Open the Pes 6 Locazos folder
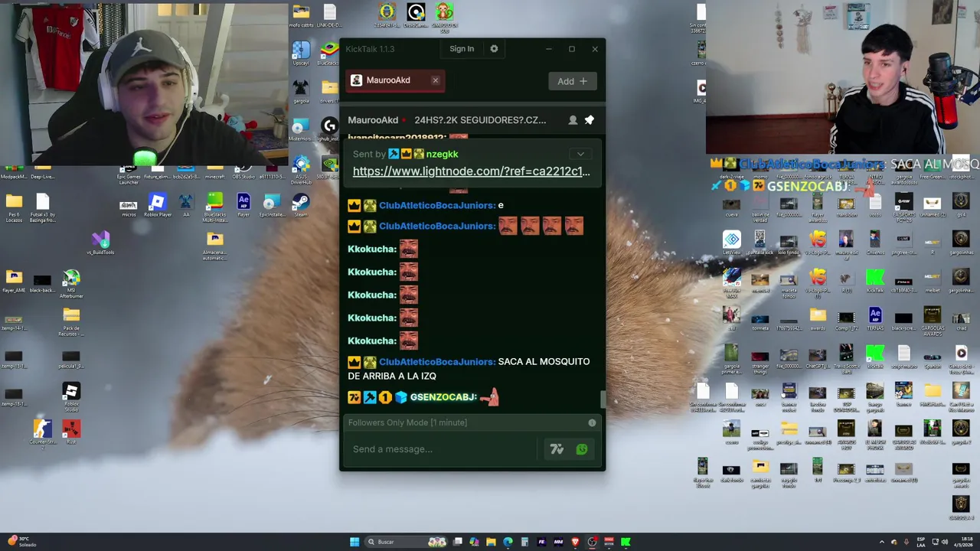980x551 pixels. pos(14,207)
